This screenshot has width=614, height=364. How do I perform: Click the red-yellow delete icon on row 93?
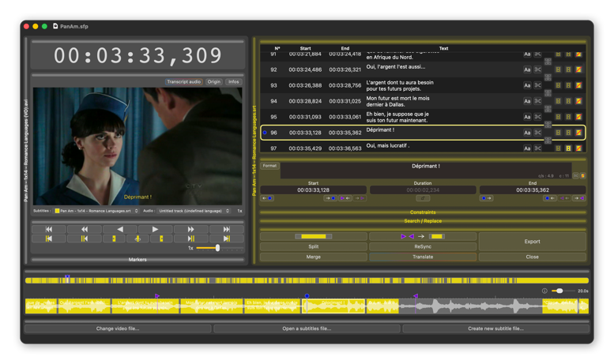click(x=578, y=85)
